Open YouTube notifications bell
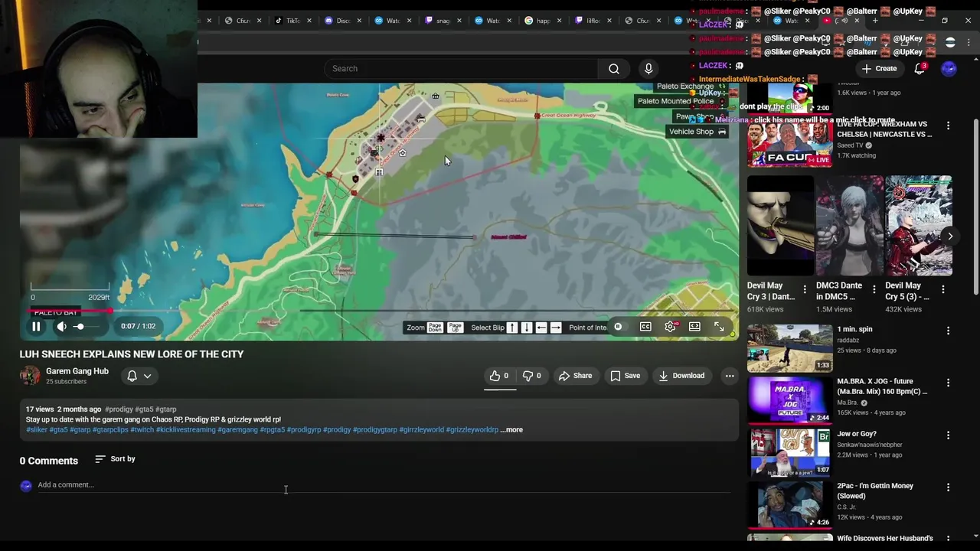980x551 pixels. coord(920,69)
